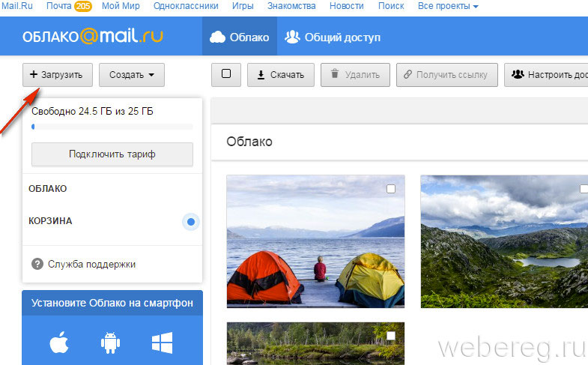The width and height of the screenshot is (588, 365).
Task: Open Знакомства in the top bar
Action: tap(291, 6)
